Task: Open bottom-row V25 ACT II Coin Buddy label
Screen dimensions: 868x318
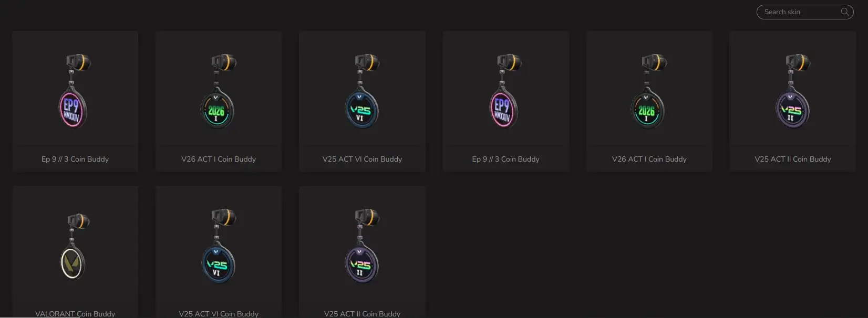Action: pos(362,314)
